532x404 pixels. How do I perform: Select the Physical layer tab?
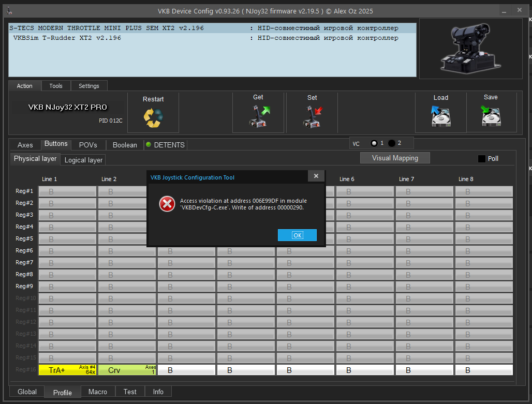[35, 159]
